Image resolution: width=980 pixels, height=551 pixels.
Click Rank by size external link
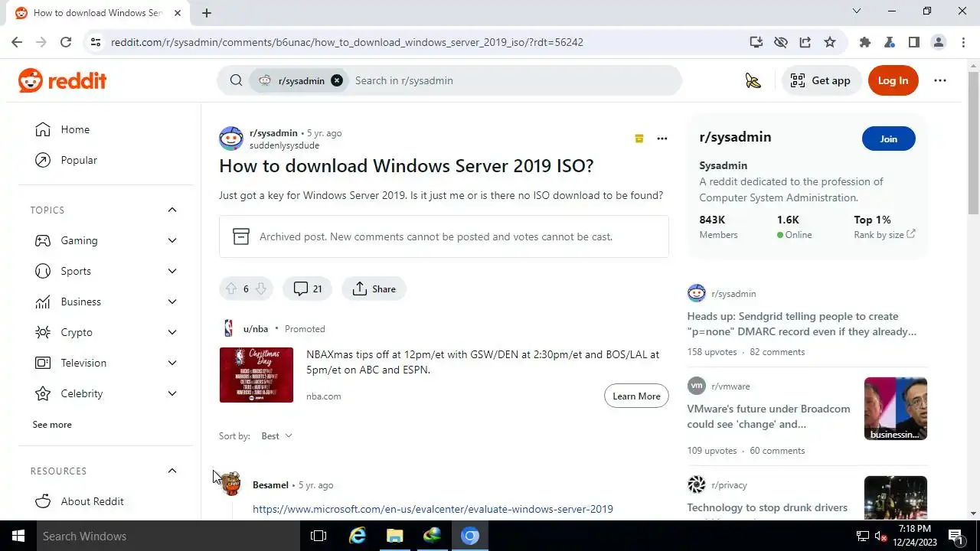click(x=884, y=235)
